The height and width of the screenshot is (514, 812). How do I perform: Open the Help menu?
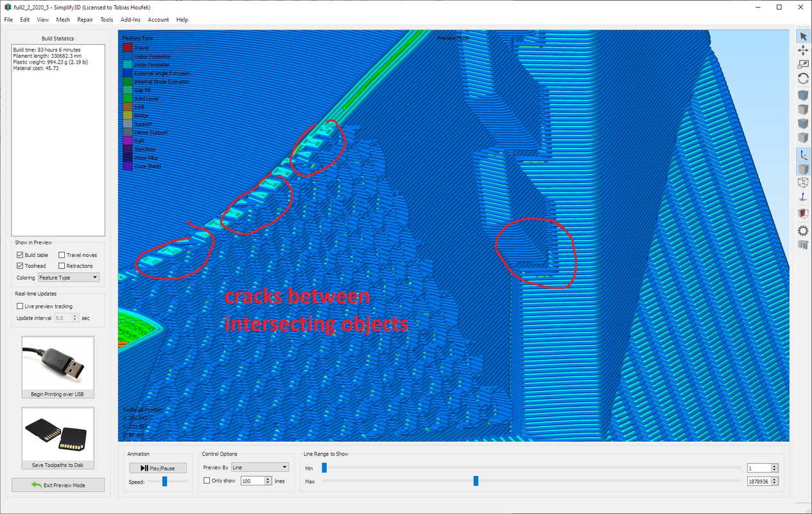[182, 20]
